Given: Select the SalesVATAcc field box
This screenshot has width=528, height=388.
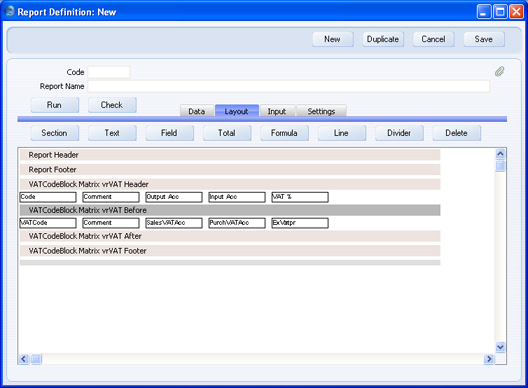Looking at the screenshot, I should click(174, 223).
